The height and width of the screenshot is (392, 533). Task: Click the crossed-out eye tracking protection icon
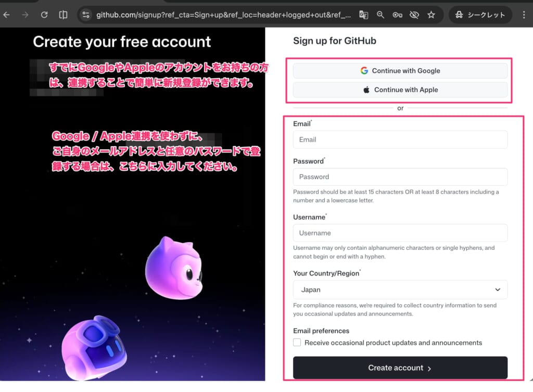pos(414,15)
